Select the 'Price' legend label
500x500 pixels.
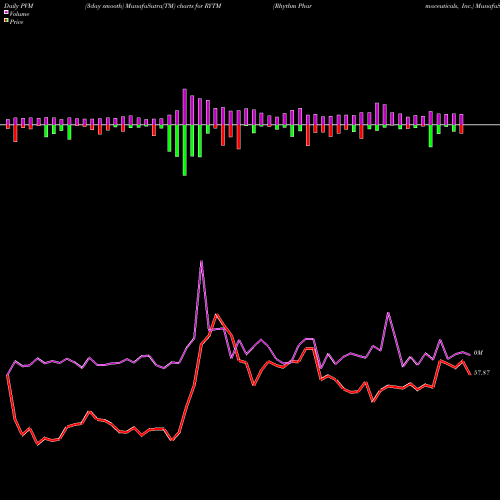(16, 22)
